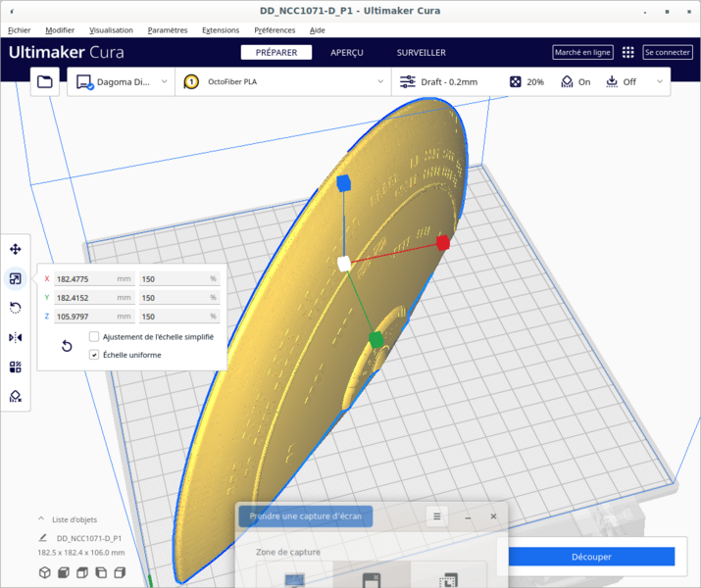Click the print settings sliders icon
This screenshot has width=701, height=588.
407,81
